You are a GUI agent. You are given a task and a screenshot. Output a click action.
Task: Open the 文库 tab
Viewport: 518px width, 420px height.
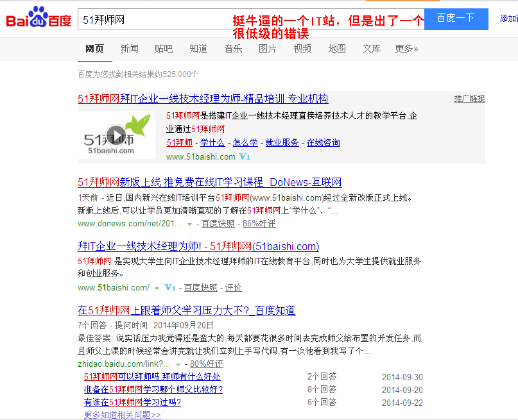pos(371,49)
